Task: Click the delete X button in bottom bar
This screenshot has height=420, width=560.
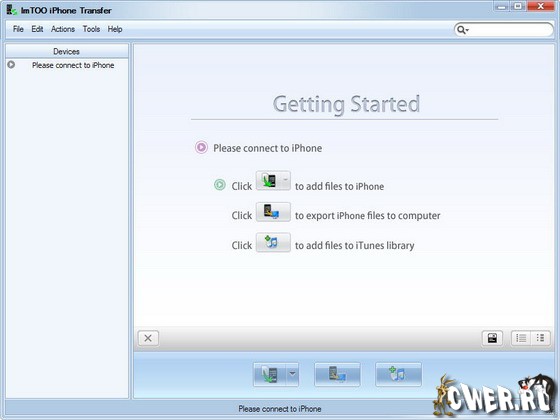Action: 148,338
